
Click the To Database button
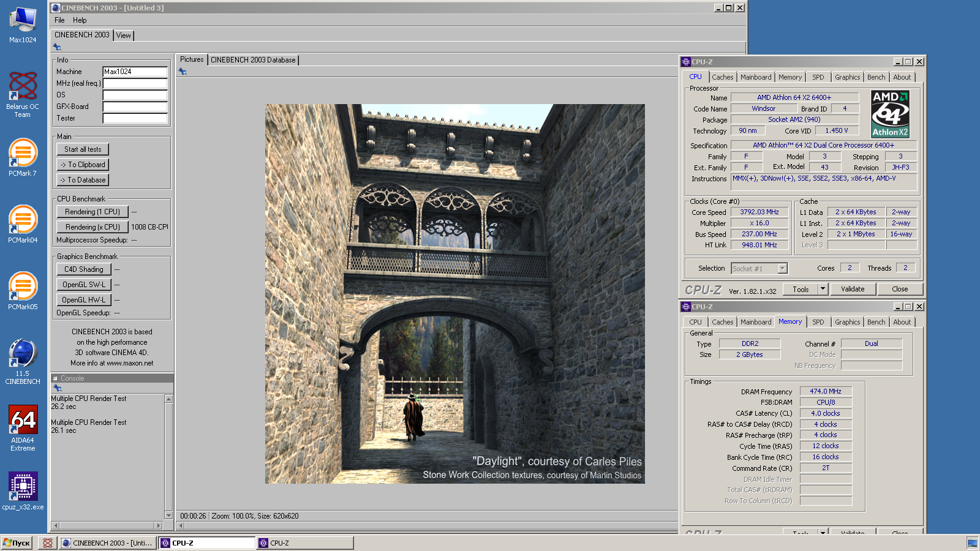click(x=83, y=180)
